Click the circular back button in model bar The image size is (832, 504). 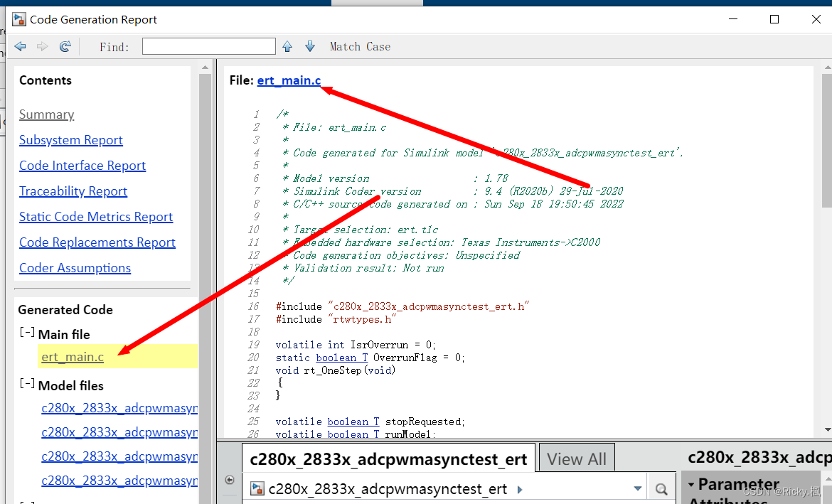(230, 480)
